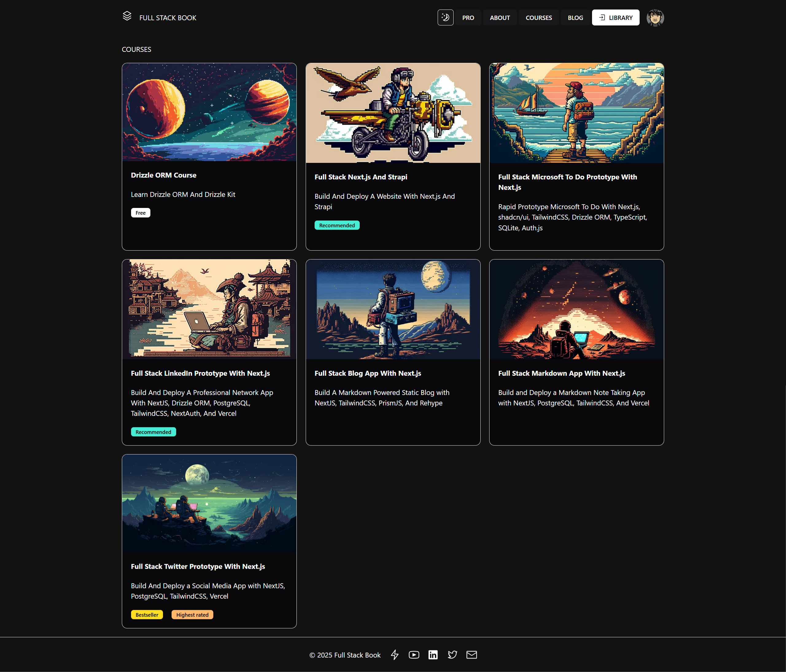Image resolution: width=786 pixels, height=672 pixels.
Task: Click Full Stack Next.js And Strapi title
Action: coord(361,177)
